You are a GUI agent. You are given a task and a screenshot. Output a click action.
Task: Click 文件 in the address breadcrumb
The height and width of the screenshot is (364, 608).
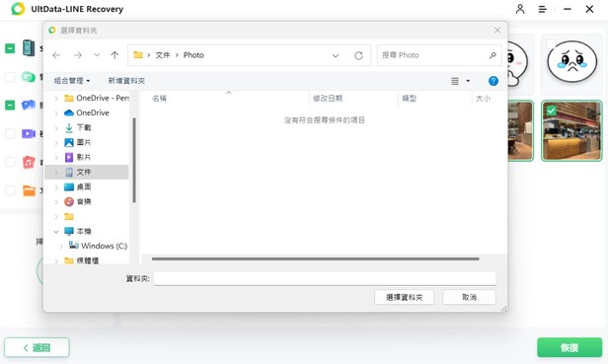[x=163, y=55]
